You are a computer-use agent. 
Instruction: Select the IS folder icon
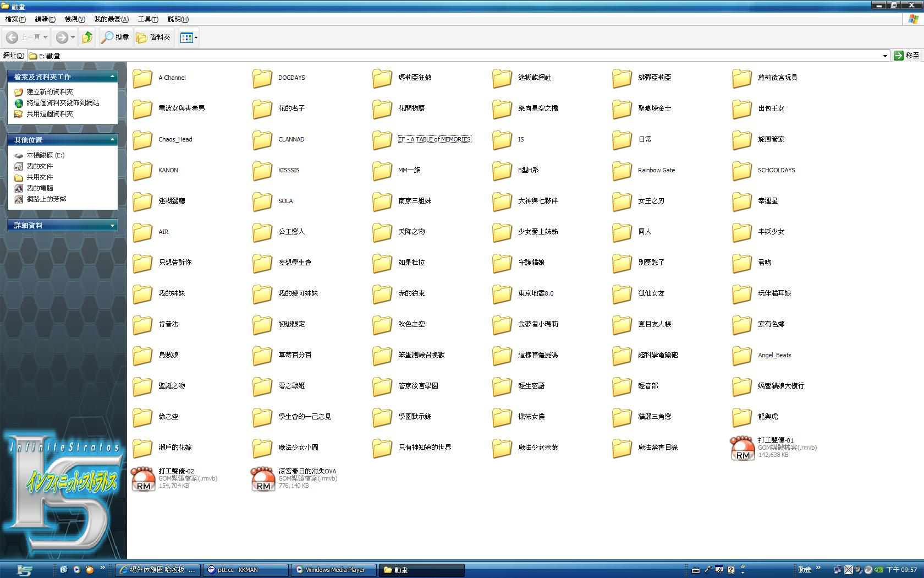[502, 140]
